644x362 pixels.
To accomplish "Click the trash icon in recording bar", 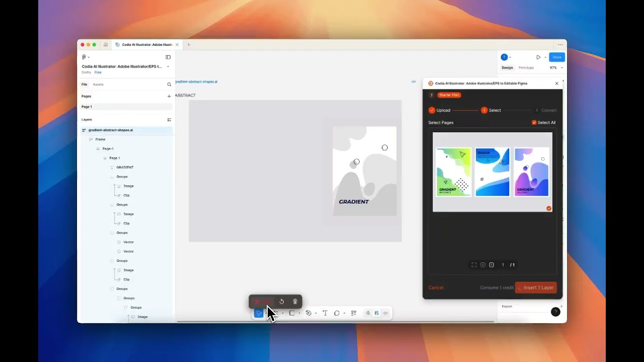I will pyautogui.click(x=295, y=302).
